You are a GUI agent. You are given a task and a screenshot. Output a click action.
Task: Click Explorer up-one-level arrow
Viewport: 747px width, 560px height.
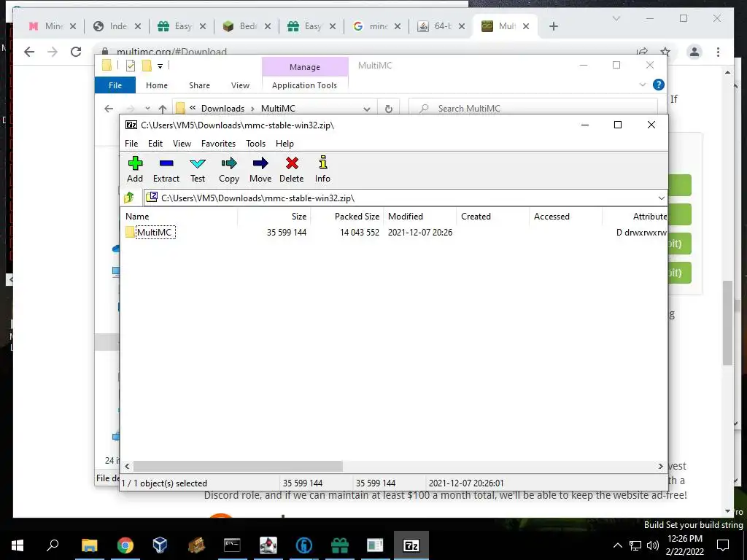163,109
